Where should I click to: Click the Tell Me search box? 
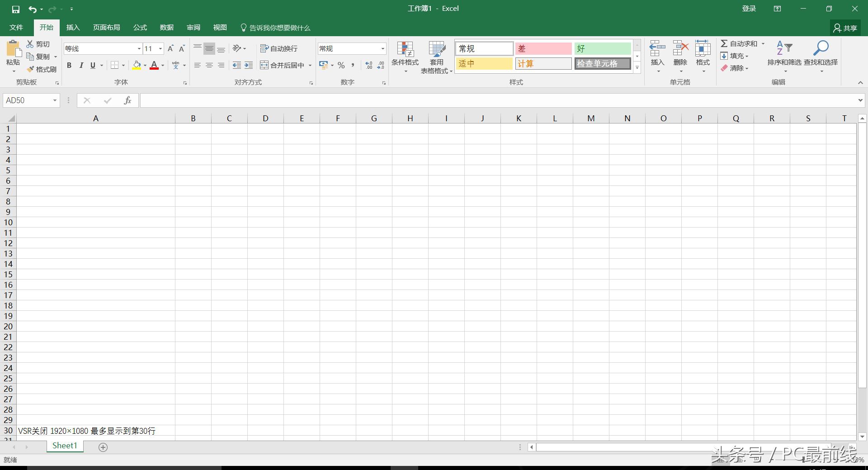(x=275, y=28)
